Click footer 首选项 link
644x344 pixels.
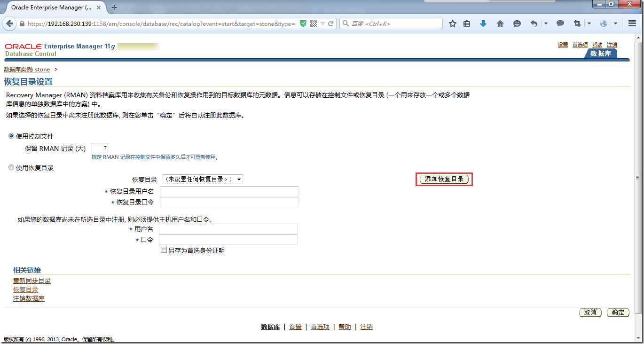pyautogui.click(x=320, y=327)
